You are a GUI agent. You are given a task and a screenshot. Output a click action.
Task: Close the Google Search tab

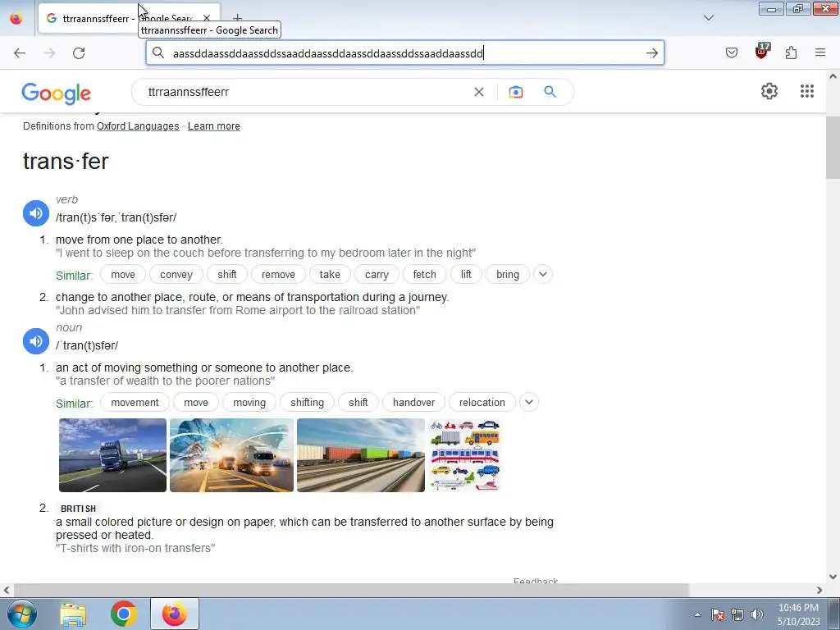click(x=207, y=18)
